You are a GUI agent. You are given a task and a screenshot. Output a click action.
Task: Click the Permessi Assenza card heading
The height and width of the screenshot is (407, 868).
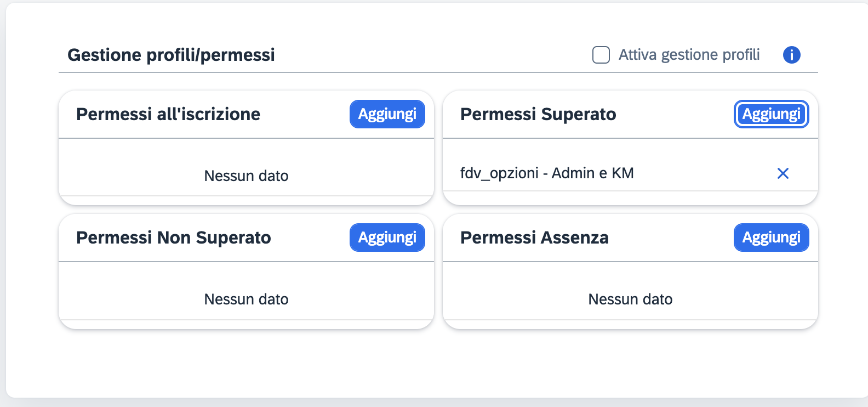pyautogui.click(x=534, y=238)
